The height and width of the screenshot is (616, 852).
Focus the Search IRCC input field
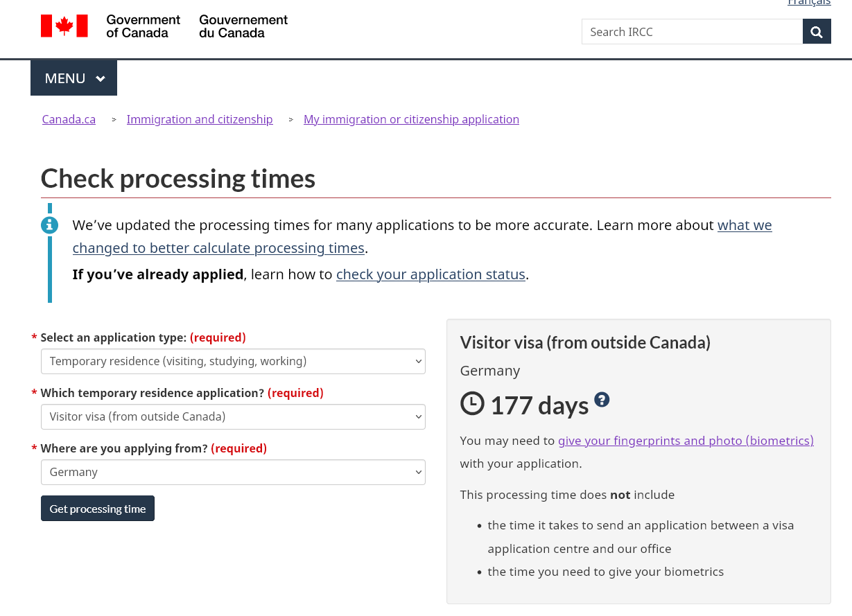[691, 32]
